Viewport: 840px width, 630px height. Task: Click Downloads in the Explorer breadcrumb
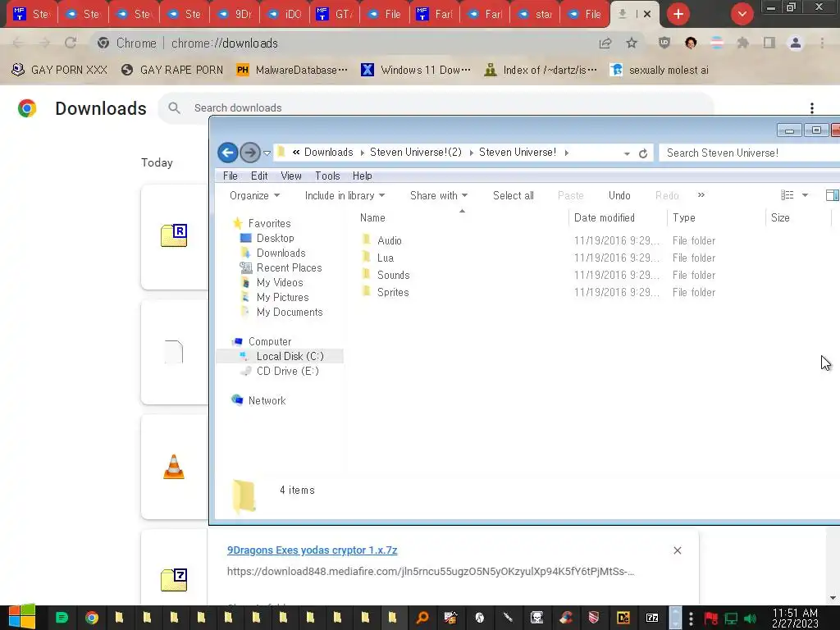[x=328, y=152]
